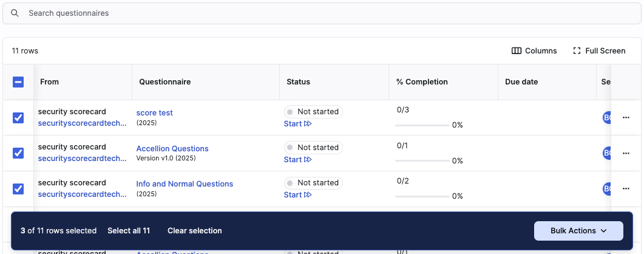Switch table to Full Screen
This screenshot has height=254, width=644.
tap(599, 51)
